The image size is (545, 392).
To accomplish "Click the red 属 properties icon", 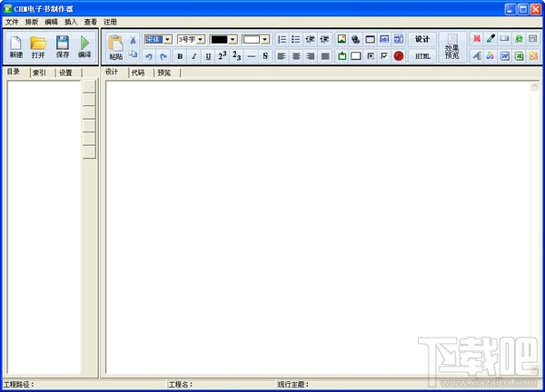I will pyautogui.click(x=477, y=38).
